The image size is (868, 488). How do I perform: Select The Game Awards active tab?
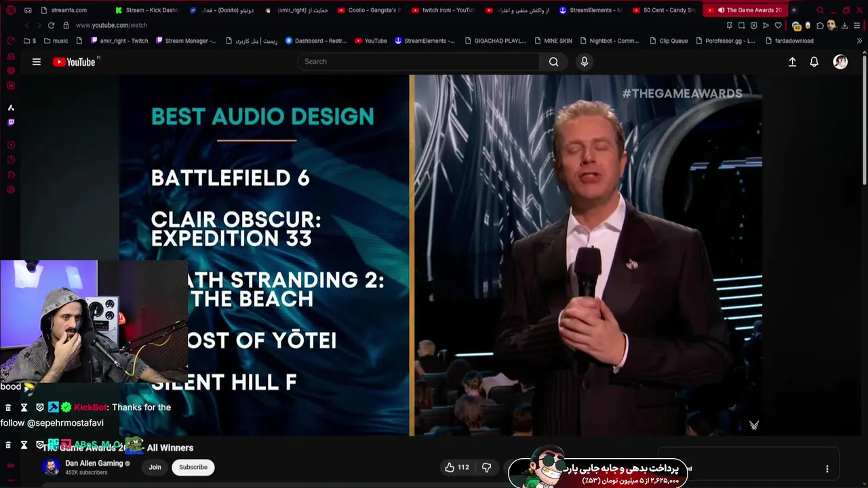point(745,10)
